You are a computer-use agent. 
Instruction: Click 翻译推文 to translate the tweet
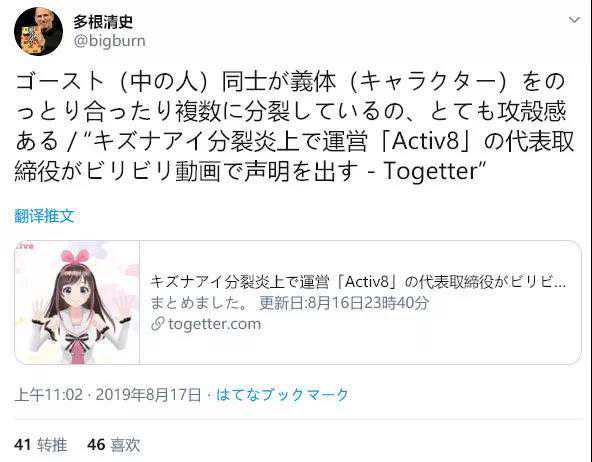pos(44,216)
